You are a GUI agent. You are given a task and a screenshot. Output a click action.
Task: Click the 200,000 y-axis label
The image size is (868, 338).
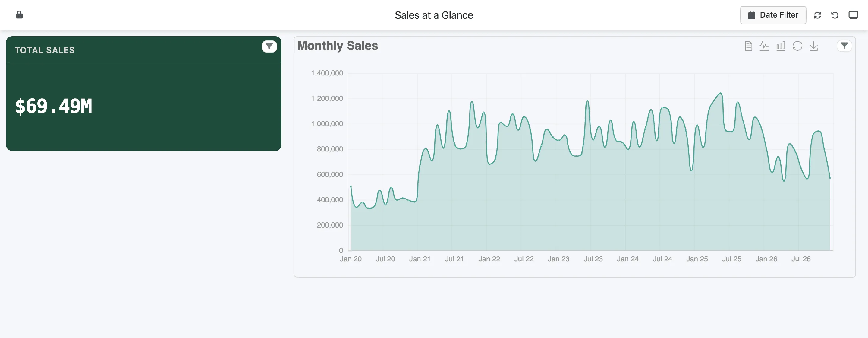click(330, 225)
